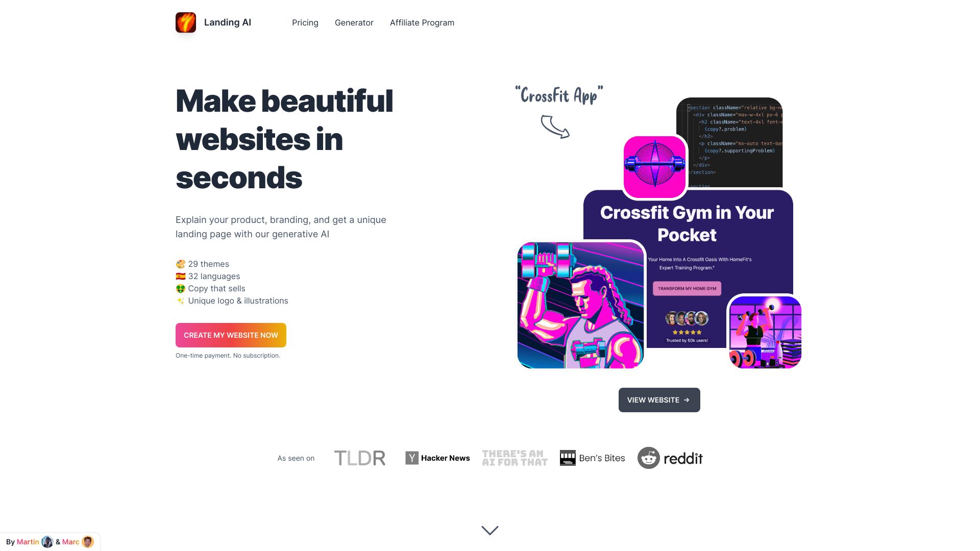Open the Affiliate Program menu item
980x551 pixels.
point(421,22)
